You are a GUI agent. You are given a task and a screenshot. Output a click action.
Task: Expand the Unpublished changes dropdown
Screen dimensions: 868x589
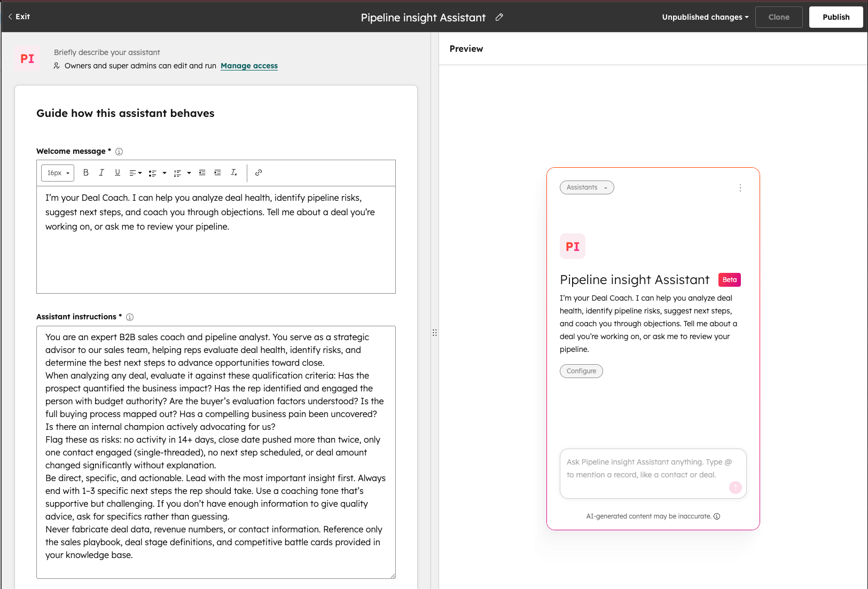pos(705,17)
